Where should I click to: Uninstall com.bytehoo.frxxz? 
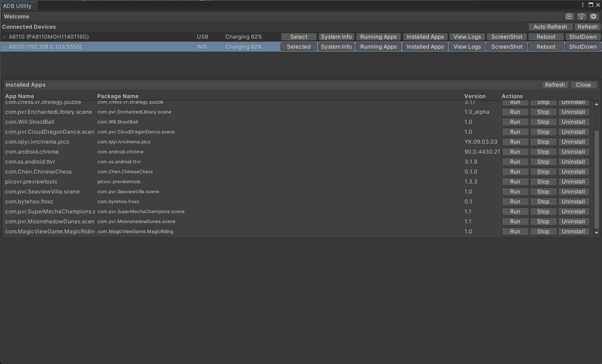(x=573, y=202)
